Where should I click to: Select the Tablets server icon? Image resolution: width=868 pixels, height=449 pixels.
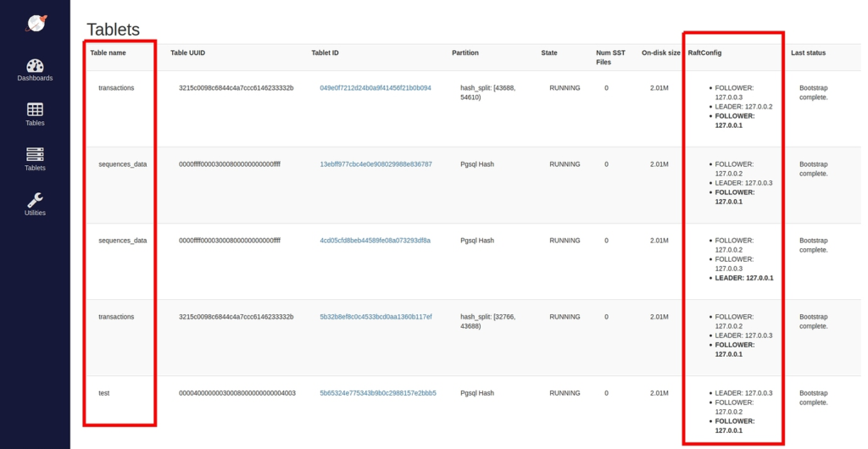(35, 154)
